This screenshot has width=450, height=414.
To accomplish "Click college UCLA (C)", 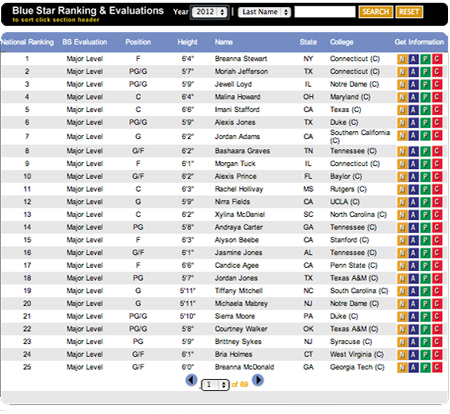I will point(345,202).
